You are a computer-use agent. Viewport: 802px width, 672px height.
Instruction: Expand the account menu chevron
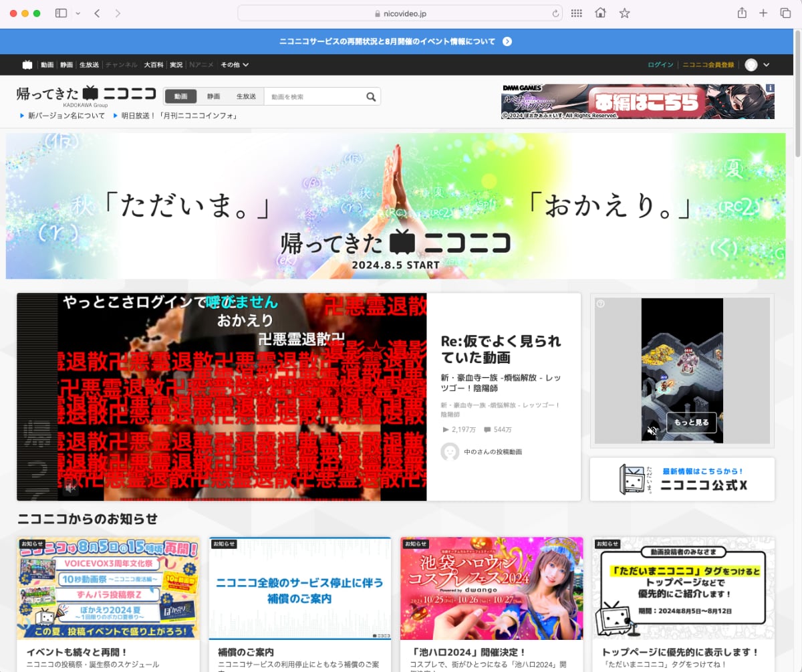766,65
